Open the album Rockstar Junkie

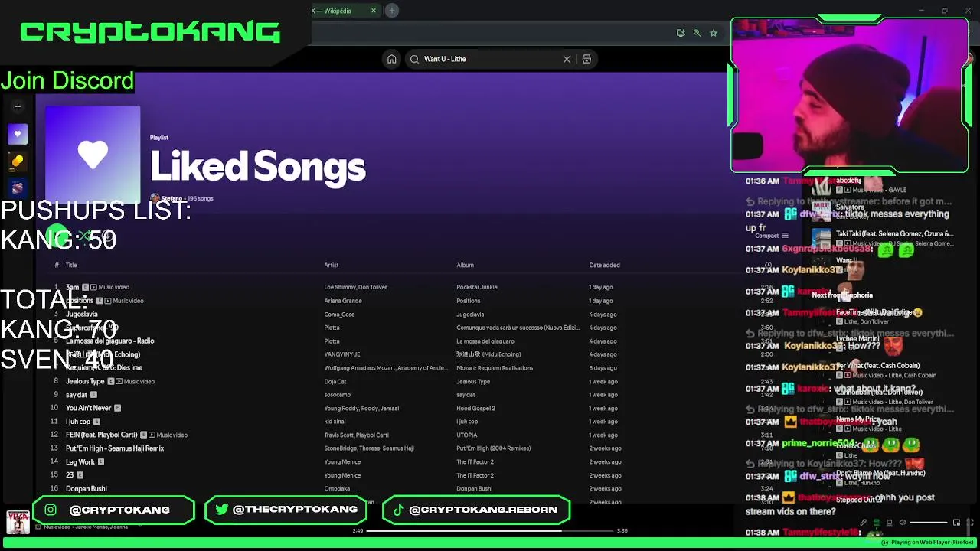click(477, 287)
